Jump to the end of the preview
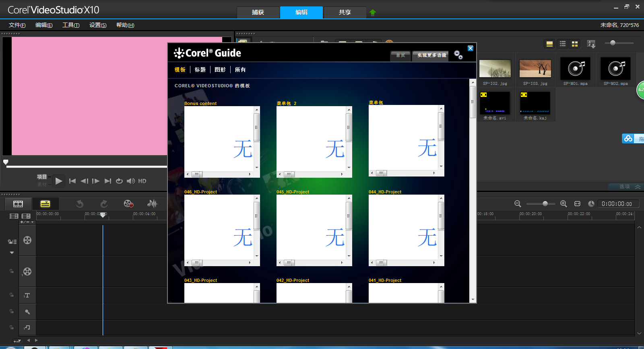The image size is (644, 349). pyautogui.click(x=107, y=181)
